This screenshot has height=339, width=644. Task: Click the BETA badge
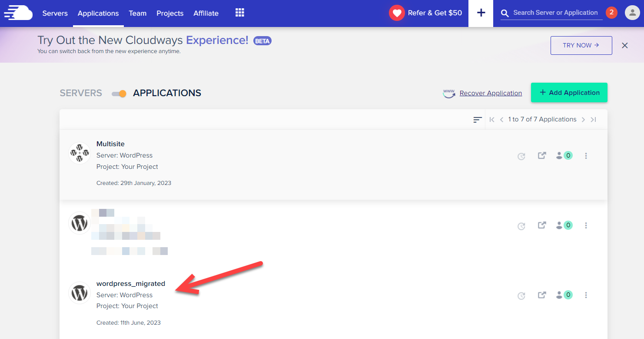(262, 41)
